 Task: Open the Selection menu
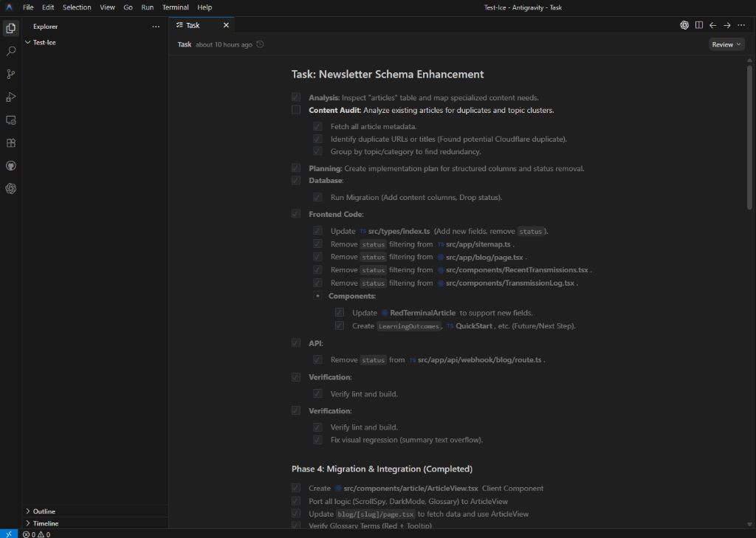pyautogui.click(x=77, y=7)
